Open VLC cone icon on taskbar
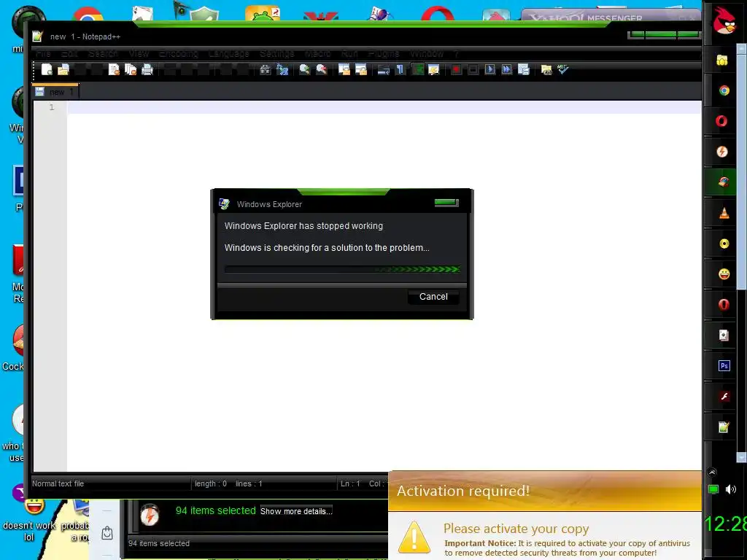Viewport: 747px width, 560px height. (724, 214)
